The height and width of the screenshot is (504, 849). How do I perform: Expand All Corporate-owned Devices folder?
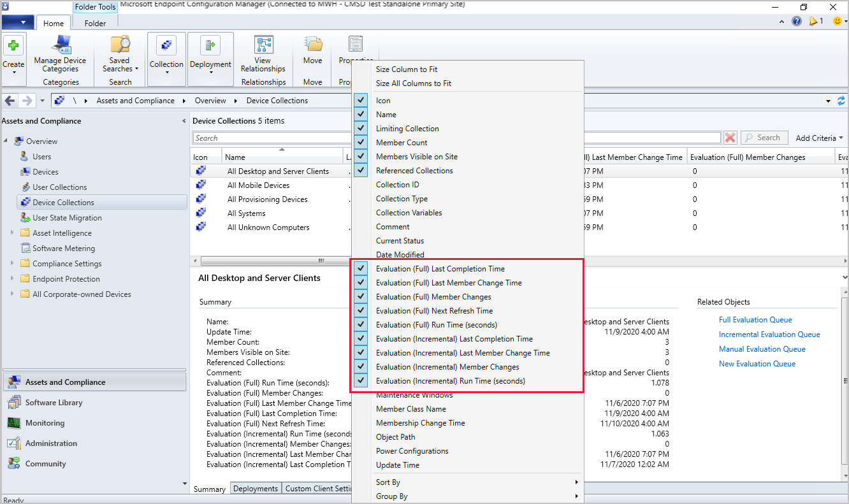[12, 294]
